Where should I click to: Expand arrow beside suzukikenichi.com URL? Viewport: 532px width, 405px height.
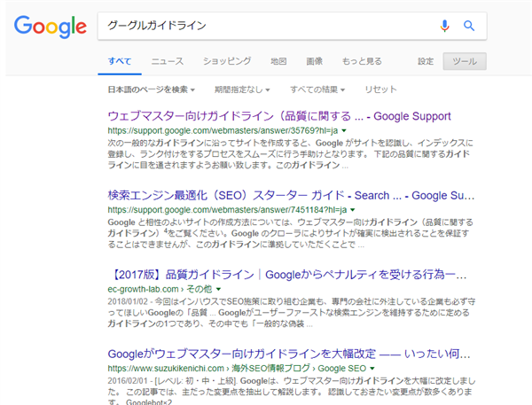[x=372, y=369]
